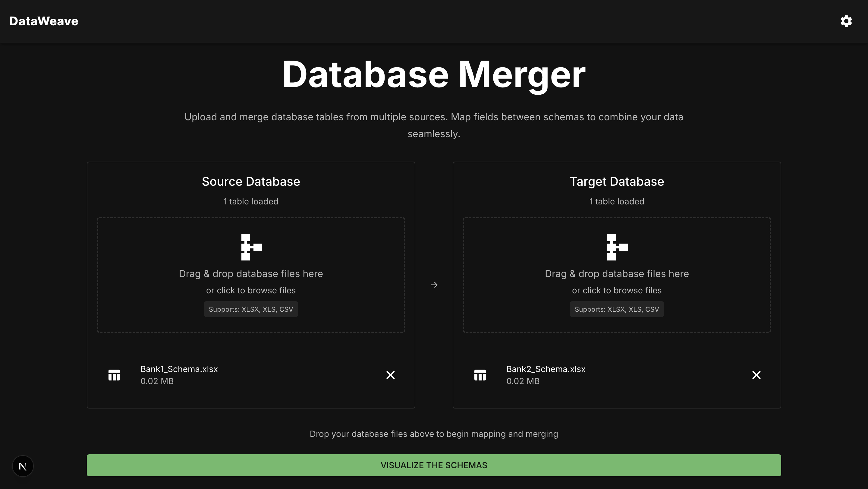The image size is (868, 489).
Task: Click the Target Database schema upload icon
Action: [617, 247]
